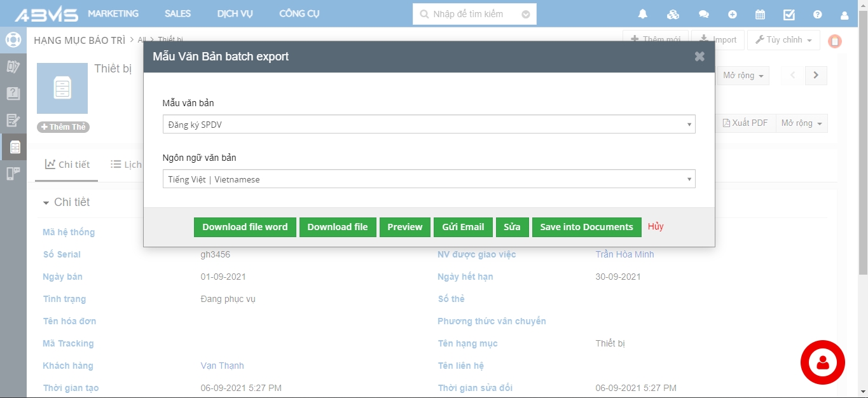Open the calendar icon in top bar
Viewport: 868px width, 398px height.
pyautogui.click(x=760, y=14)
